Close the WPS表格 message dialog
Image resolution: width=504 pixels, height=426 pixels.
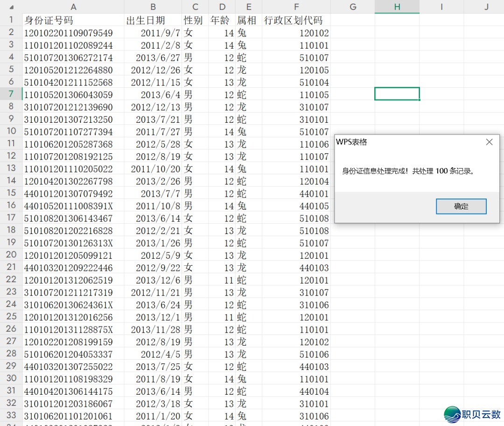489,142
